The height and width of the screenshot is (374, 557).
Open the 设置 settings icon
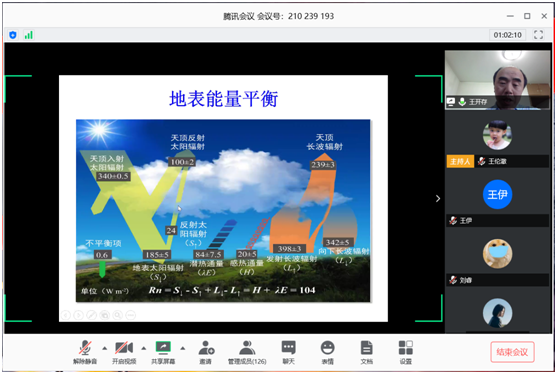pos(406,352)
